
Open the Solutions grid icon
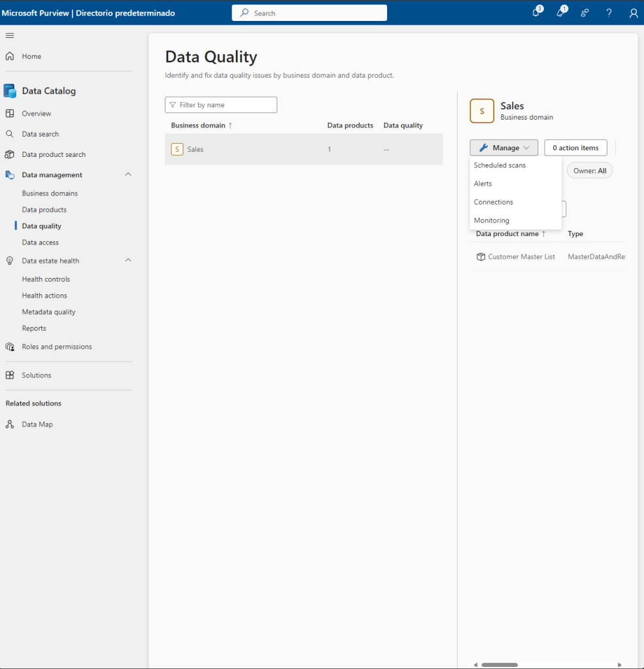point(10,375)
